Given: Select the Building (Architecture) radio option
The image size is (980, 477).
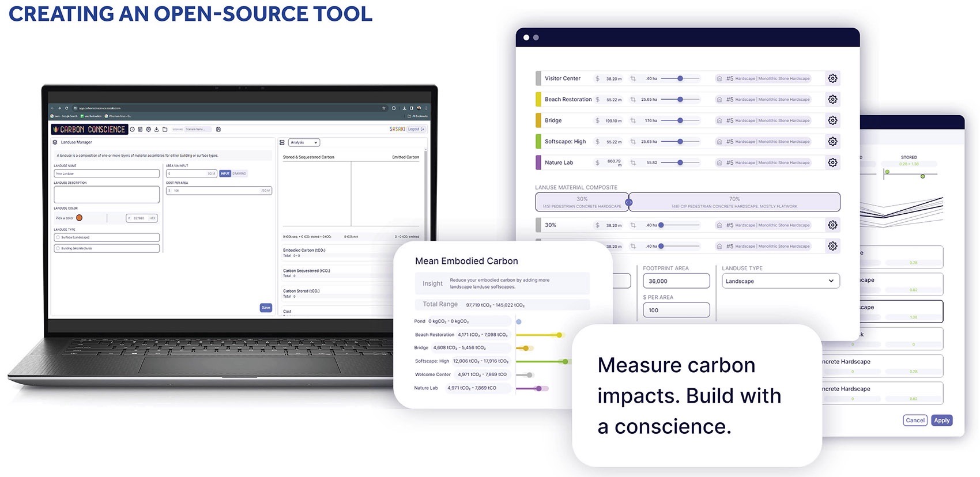Looking at the screenshot, I should (58, 248).
